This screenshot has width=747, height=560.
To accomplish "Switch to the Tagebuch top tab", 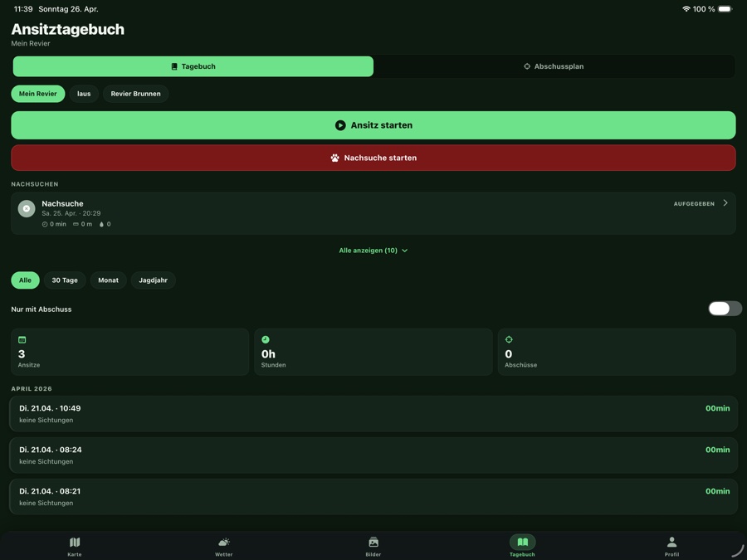I will 193,66.
